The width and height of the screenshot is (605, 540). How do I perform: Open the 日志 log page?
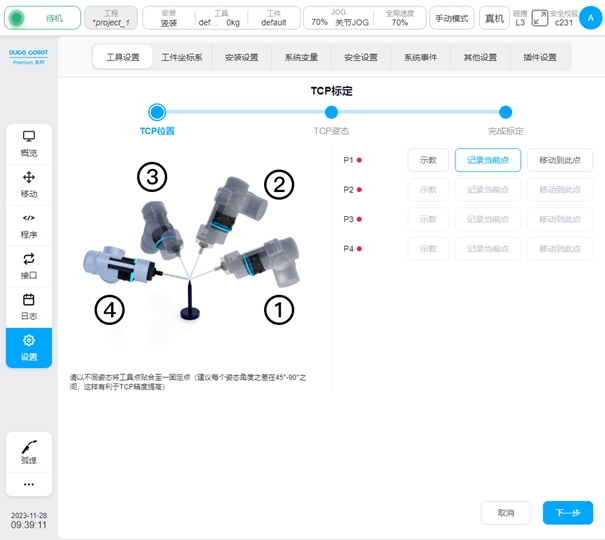29,306
